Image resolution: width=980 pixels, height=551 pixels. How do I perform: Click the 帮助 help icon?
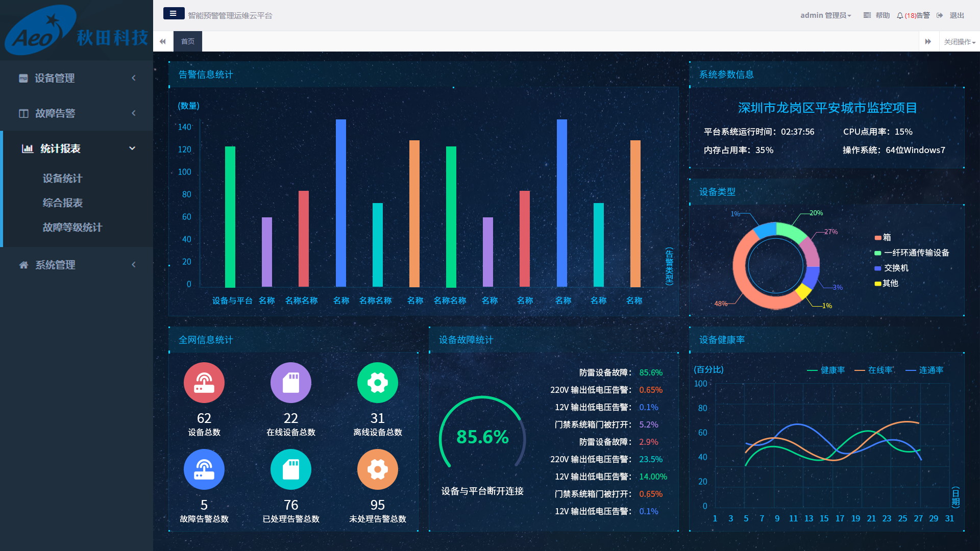coord(867,15)
